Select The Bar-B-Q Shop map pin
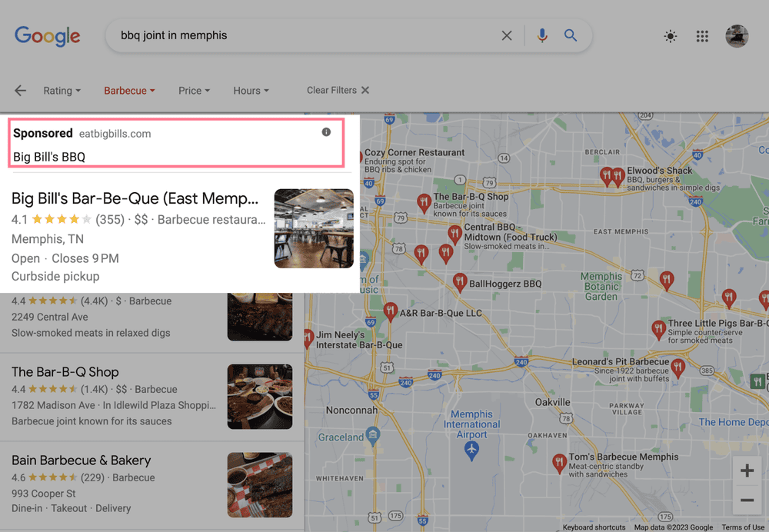This screenshot has width=769, height=532. [x=424, y=203]
